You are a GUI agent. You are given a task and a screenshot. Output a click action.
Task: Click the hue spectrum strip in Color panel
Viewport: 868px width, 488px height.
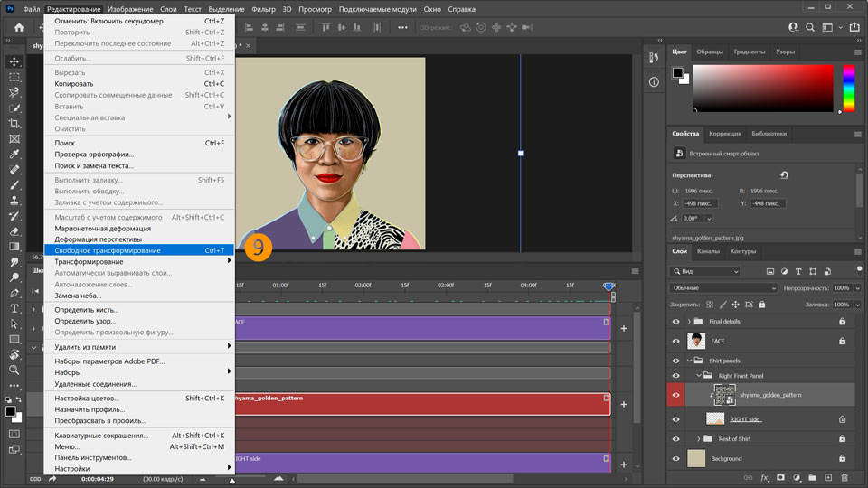(x=849, y=89)
